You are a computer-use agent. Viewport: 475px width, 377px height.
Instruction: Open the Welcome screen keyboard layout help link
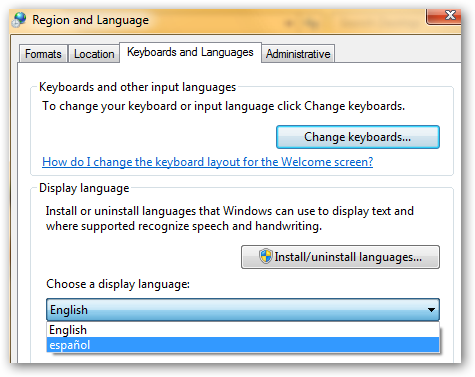(207, 162)
